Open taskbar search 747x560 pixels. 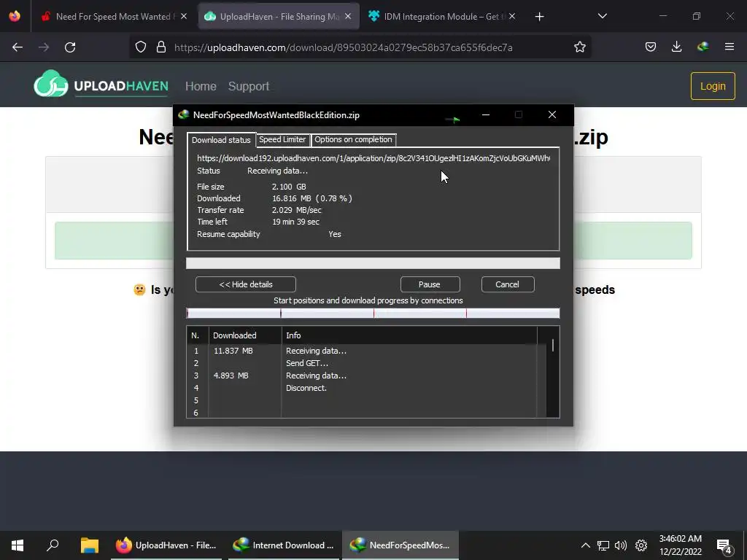click(x=53, y=545)
